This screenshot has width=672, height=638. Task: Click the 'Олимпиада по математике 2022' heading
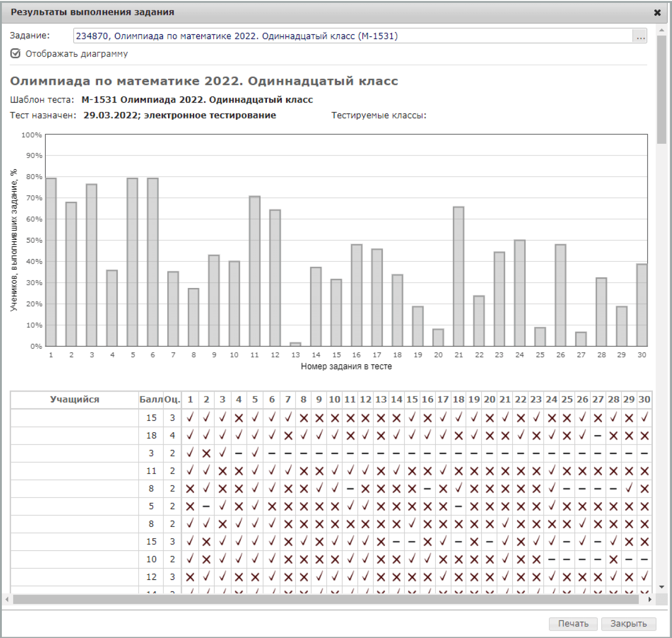click(x=204, y=81)
